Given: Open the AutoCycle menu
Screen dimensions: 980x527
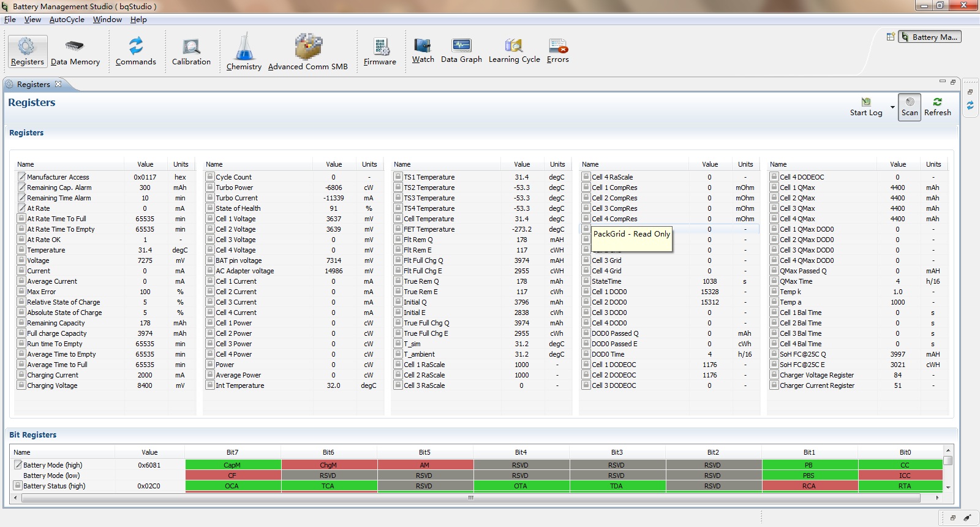Looking at the screenshot, I should point(67,20).
